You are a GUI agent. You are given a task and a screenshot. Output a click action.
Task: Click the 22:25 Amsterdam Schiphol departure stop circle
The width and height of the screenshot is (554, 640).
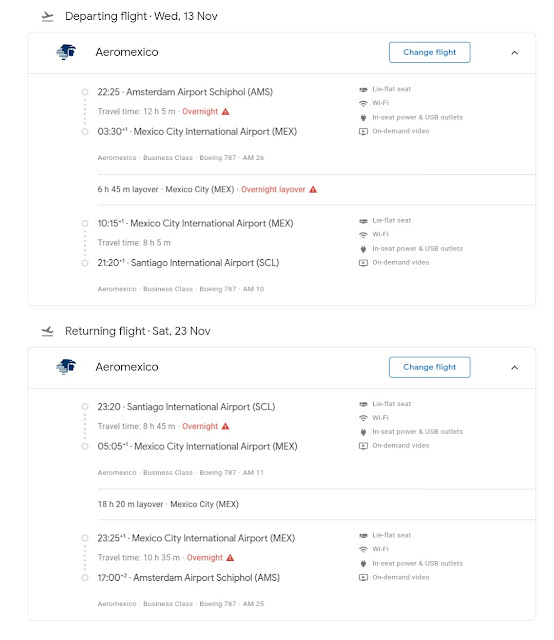(85, 92)
